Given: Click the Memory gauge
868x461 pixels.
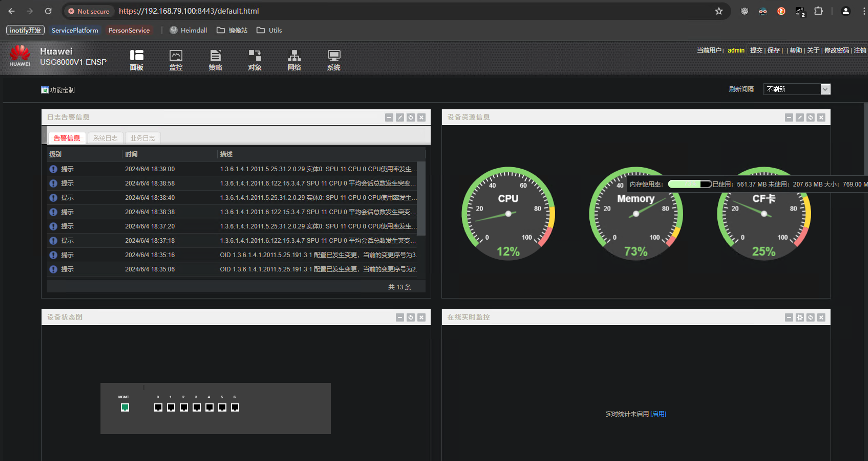Looking at the screenshot, I should [x=636, y=214].
